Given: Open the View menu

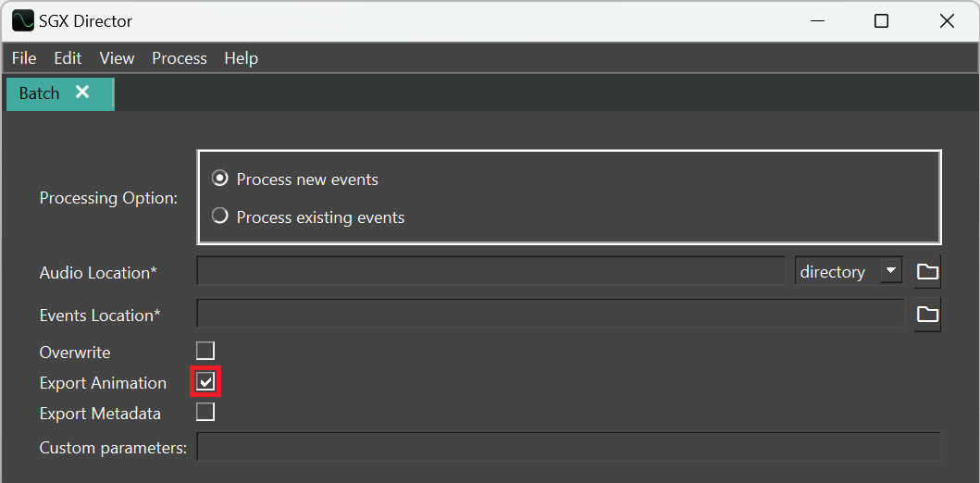Looking at the screenshot, I should click(x=117, y=58).
